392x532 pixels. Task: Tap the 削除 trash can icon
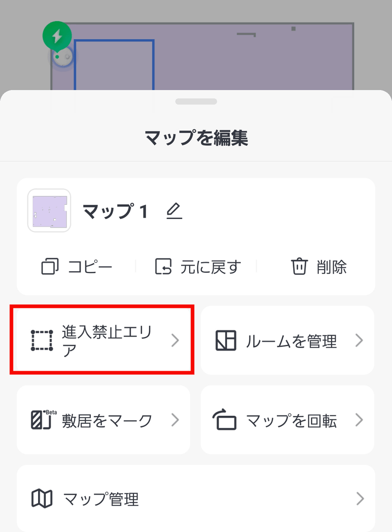pyautogui.click(x=299, y=267)
